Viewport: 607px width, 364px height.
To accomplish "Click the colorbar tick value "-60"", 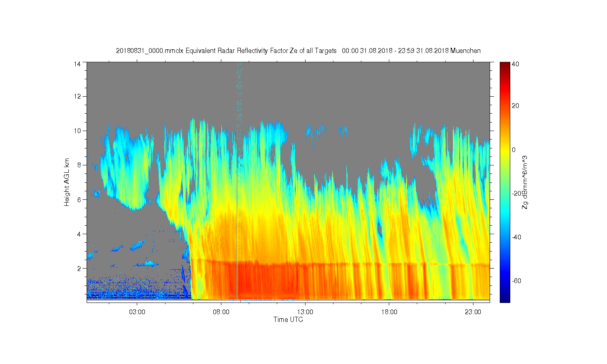I will [516, 281].
